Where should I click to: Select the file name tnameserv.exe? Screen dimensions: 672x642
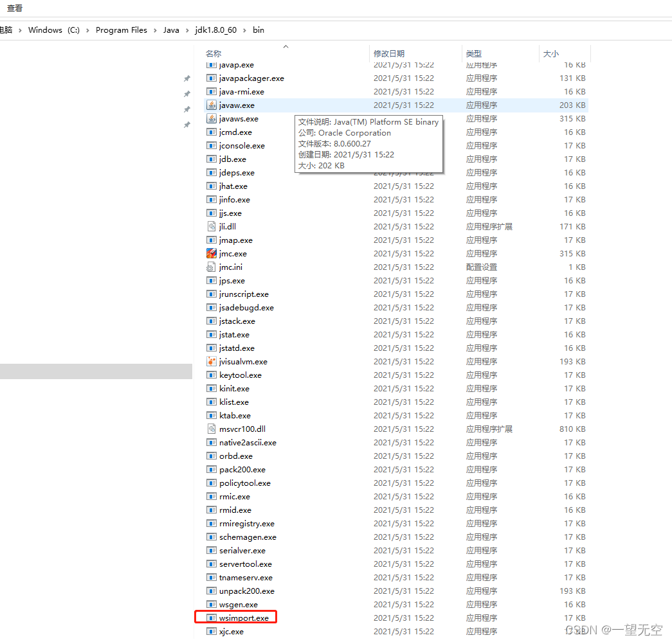(x=246, y=577)
